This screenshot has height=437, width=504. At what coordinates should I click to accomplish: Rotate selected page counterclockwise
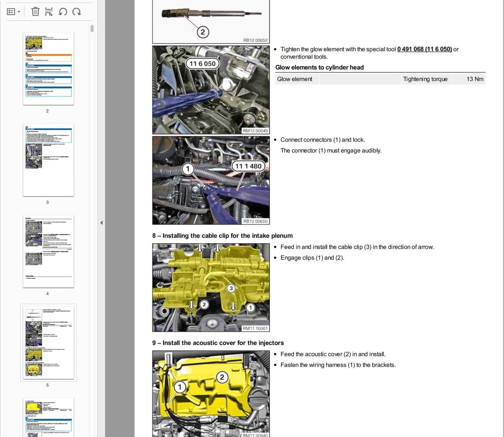[63, 12]
